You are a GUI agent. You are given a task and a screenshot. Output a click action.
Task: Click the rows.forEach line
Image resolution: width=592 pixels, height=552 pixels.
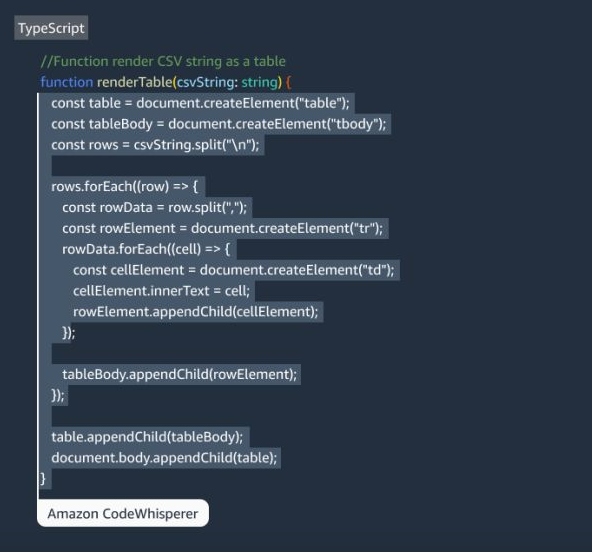[124, 187]
